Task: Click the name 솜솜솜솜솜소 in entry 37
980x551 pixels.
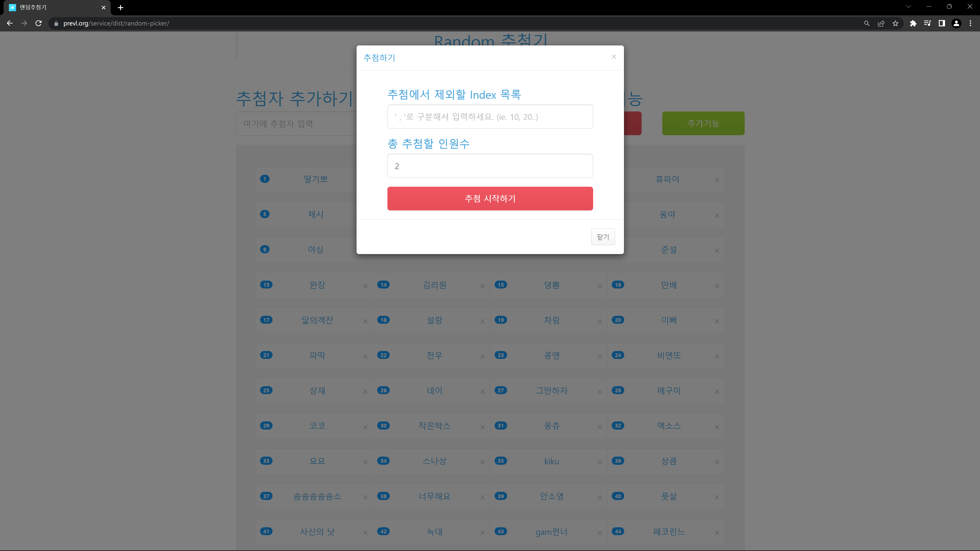Action: (317, 496)
